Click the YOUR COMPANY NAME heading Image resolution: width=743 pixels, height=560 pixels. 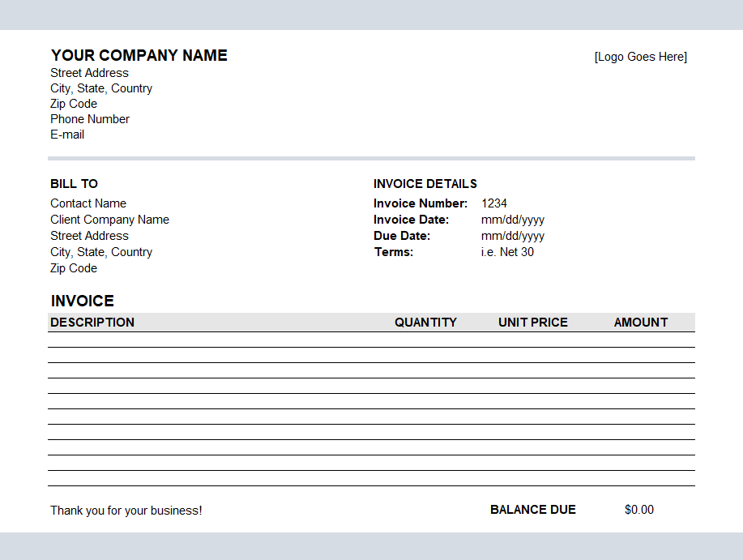(139, 55)
